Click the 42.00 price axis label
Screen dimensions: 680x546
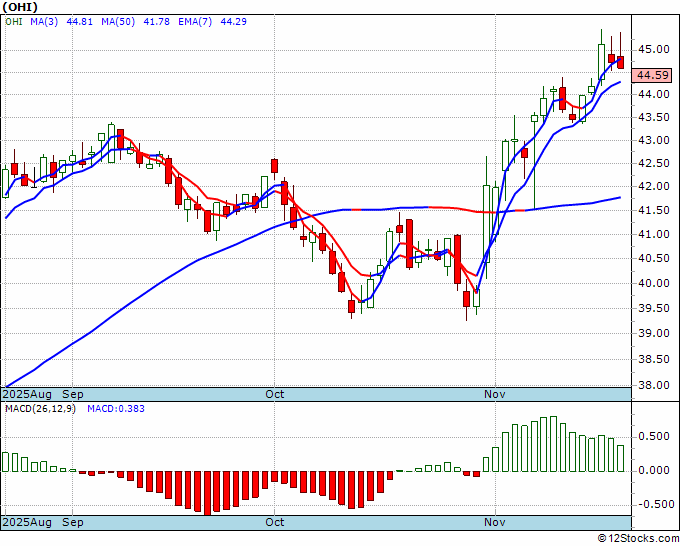653,186
